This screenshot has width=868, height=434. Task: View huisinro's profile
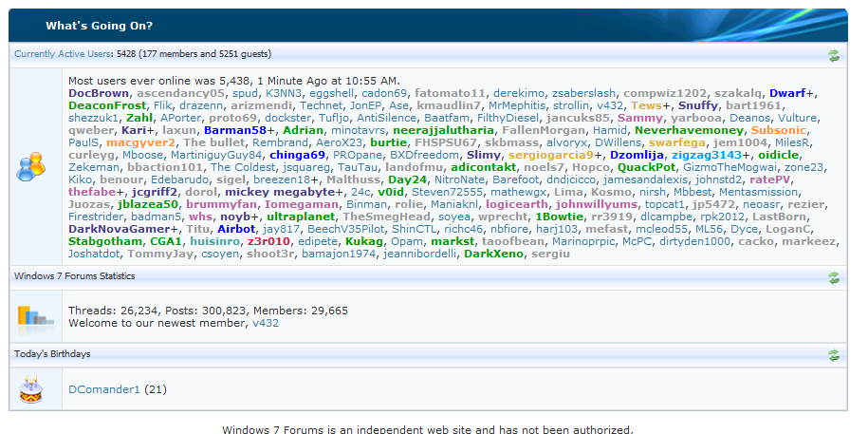(214, 241)
